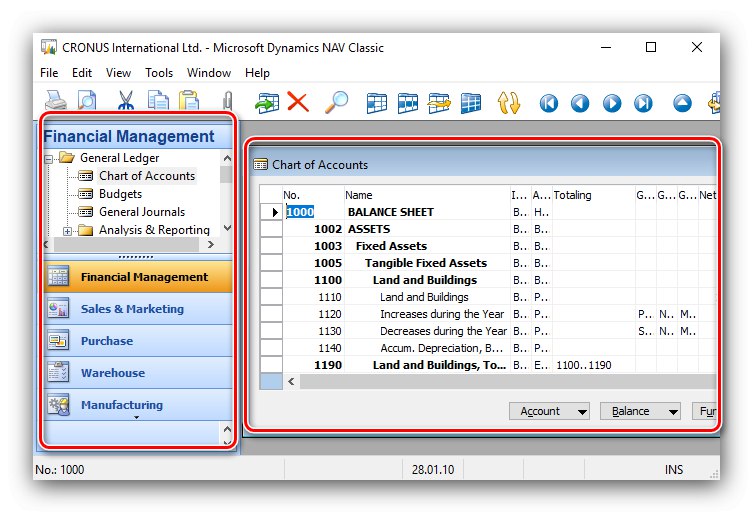Click the Cut scissors icon
The image size is (753, 513).
[x=126, y=101]
